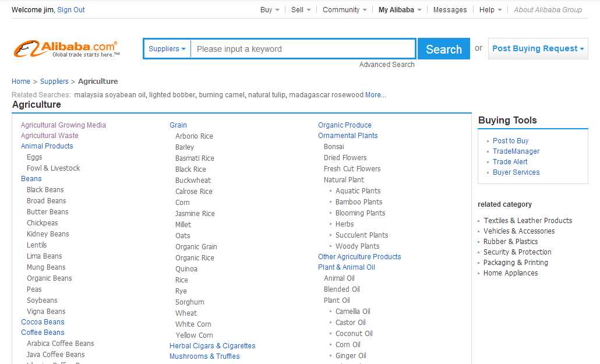The width and height of the screenshot is (600, 364).
Task: Open Packaging & Printing related category
Action: coord(516,263)
